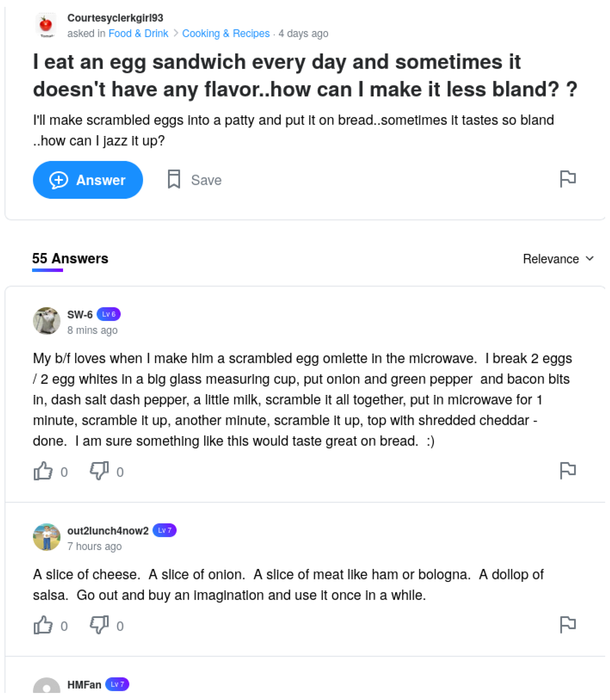Report out2lunch4now2's answer with flag icon
This screenshot has width=610, height=700.
click(x=568, y=625)
